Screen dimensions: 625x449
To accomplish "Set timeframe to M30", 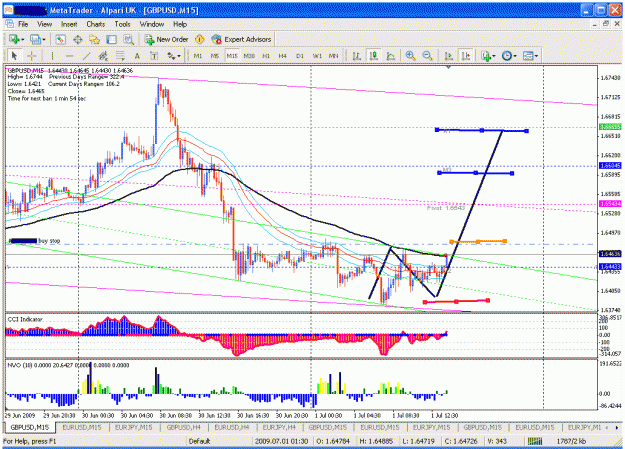I will (249, 56).
